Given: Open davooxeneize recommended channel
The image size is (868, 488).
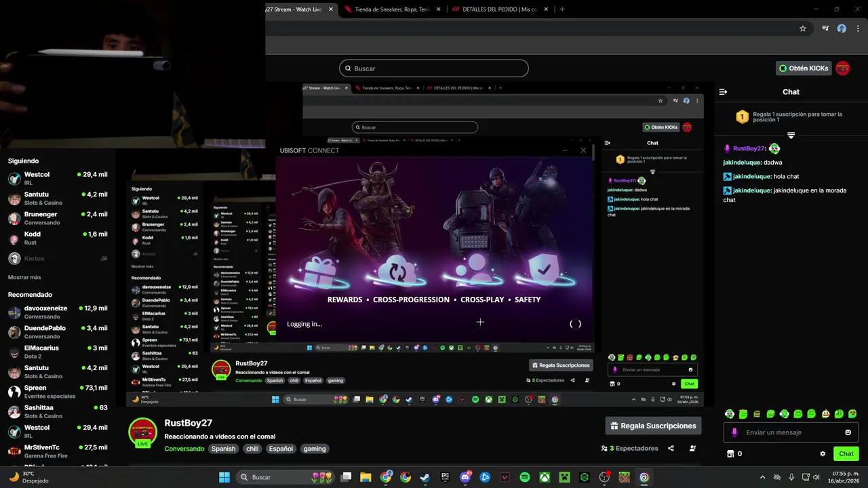Looking at the screenshot, I should [x=58, y=312].
